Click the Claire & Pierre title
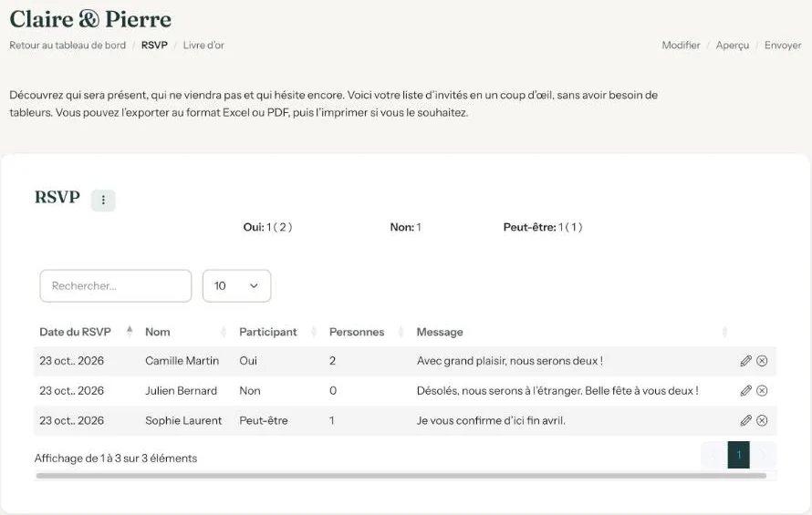Viewport: 812px width, 515px height. point(90,19)
